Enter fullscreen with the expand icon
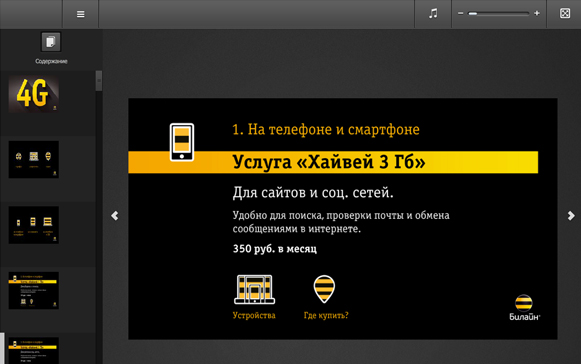This screenshot has height=364, width=581. click(x=565, y=14)
